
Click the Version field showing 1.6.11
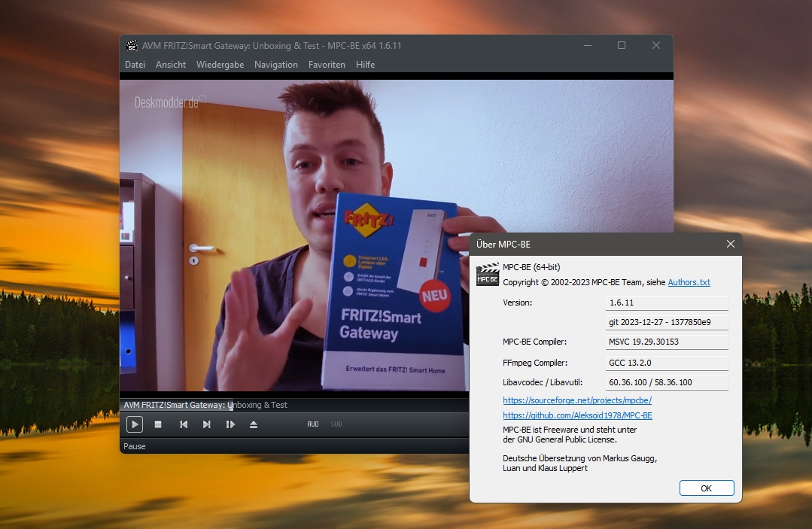tap(667, 303)
